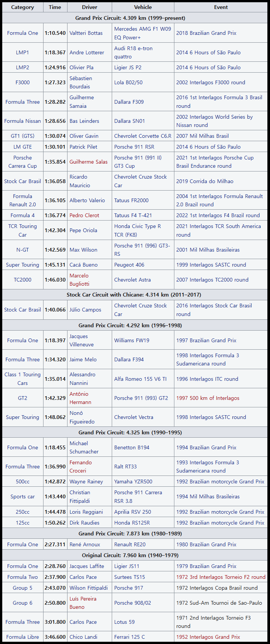Click the Mercedes AMG F1 W09 EQ Power+ link
Image resolution: width=270 pixels, height=644 pixels.
[142, 33]
